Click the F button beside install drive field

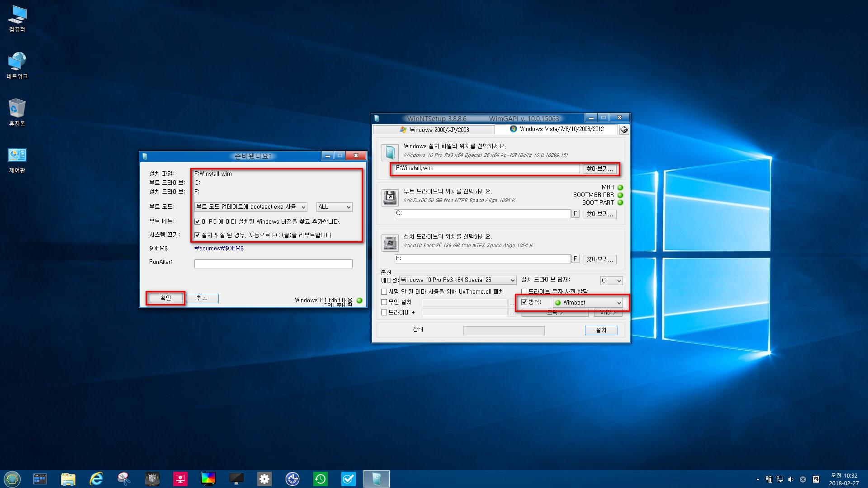tap(575, 259)
